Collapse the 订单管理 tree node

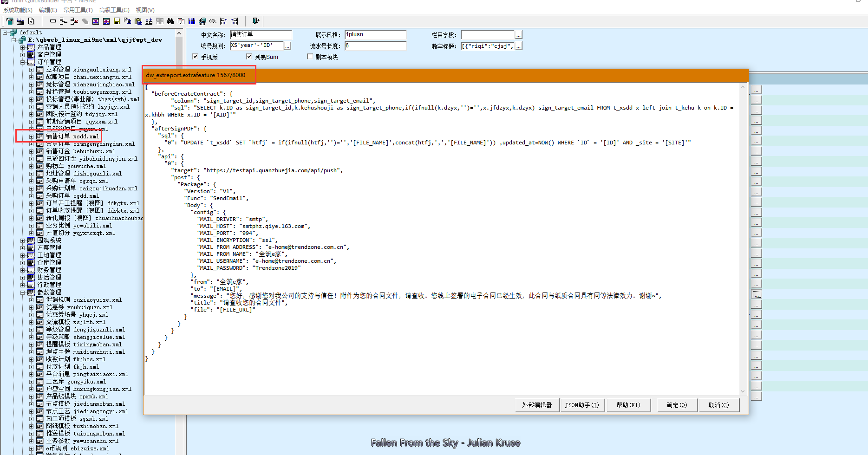(x=22, y=62)
